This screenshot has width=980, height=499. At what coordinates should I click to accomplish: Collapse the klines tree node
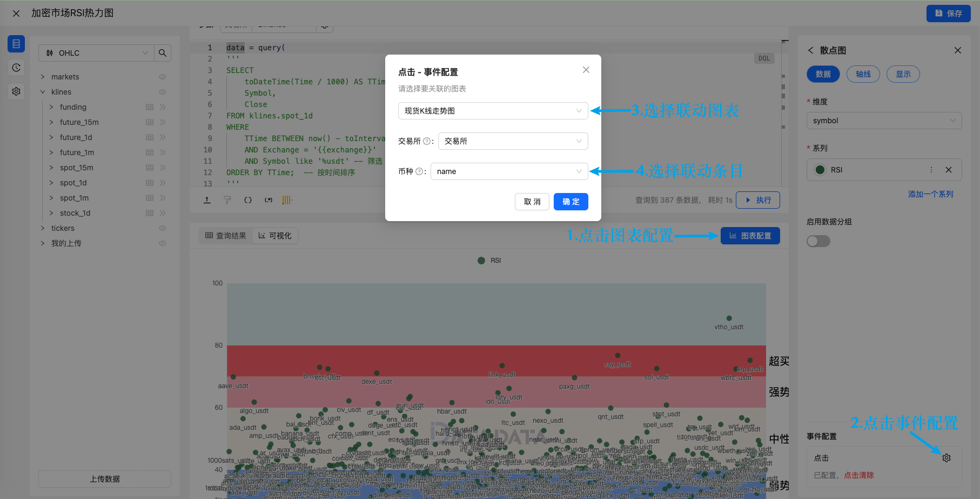pyautogui.click(x=43, y=92)
